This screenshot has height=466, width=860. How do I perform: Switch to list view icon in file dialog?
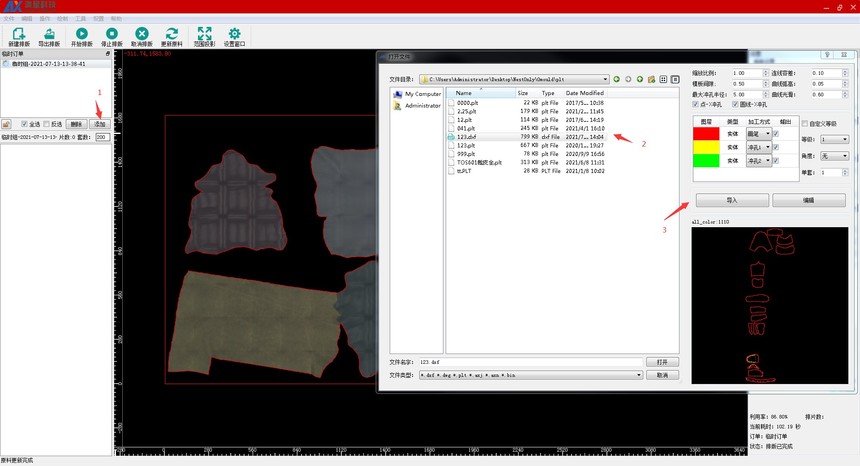663,79
